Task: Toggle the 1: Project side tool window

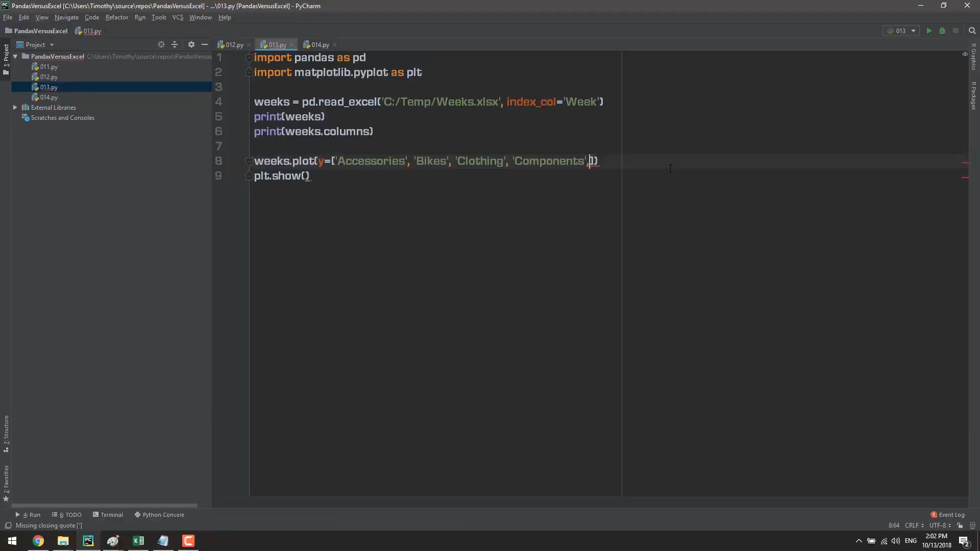Action: (x=6, y=59)
